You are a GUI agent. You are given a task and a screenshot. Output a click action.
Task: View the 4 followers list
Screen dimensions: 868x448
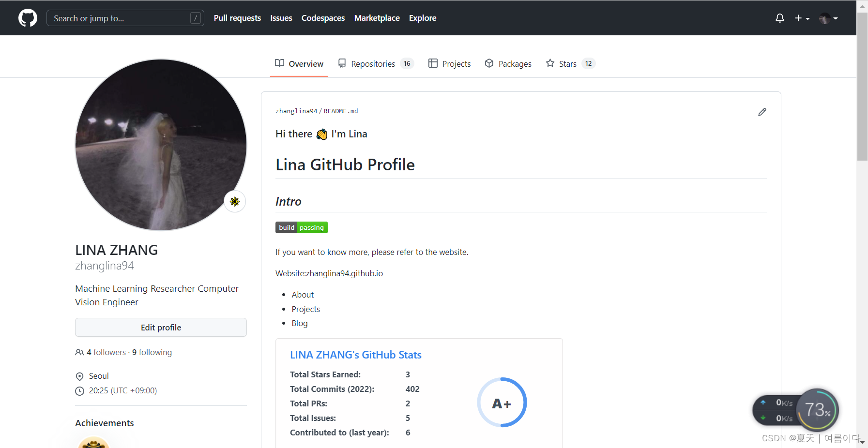tap(106, 352)
